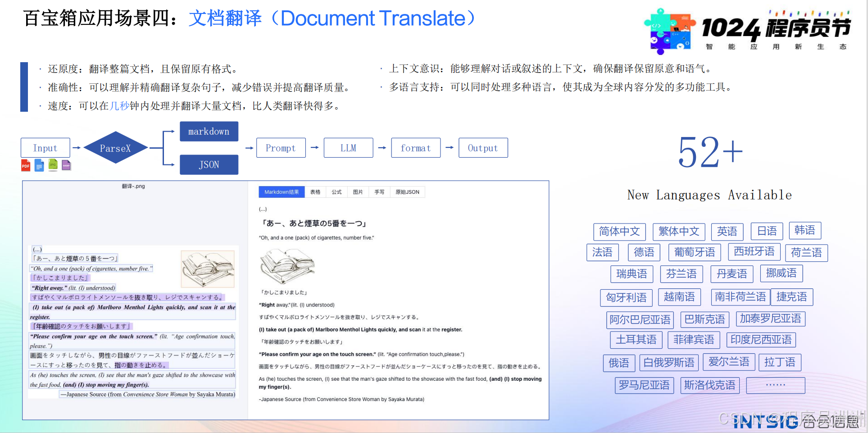Image resolution: width=868 pixels, height=433 pixels.
Task: Pick the 法语 language tag
Action: pyautogui.click(x=603, y=252)
